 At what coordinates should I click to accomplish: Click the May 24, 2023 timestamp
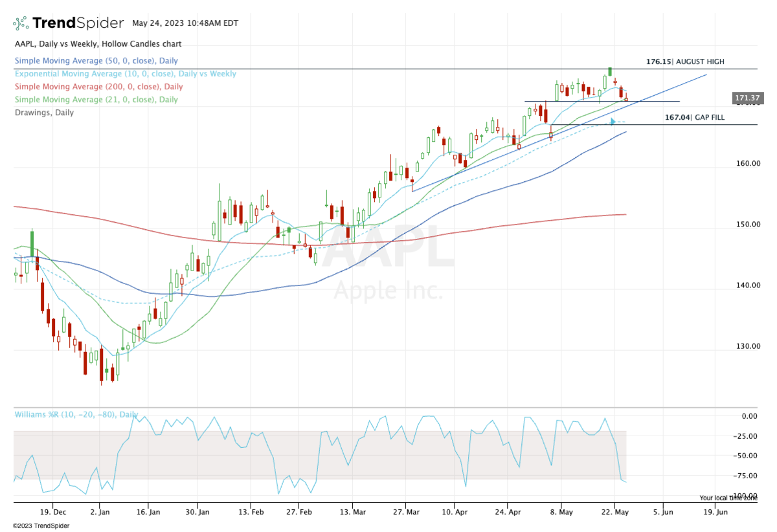tap(185, 23)
